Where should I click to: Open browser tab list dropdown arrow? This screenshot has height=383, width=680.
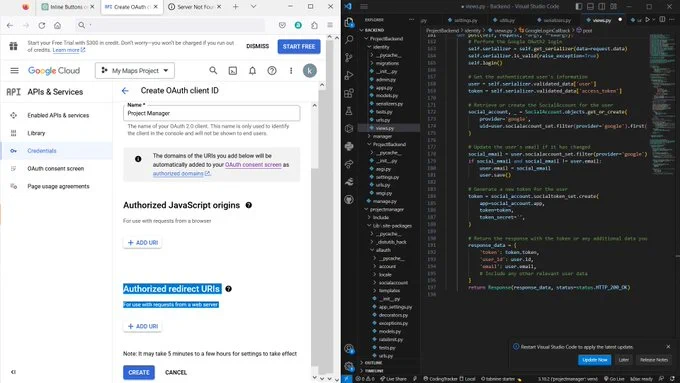coord(253,7)
